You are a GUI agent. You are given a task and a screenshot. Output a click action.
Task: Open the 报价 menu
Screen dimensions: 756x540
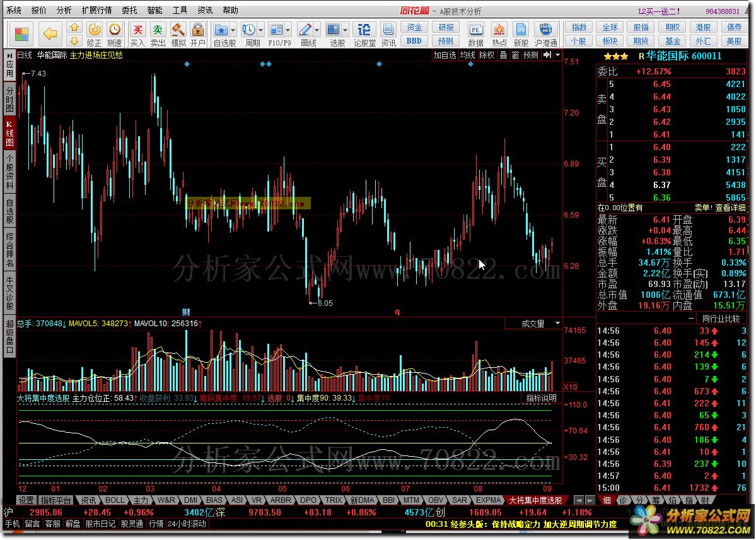(x=38, y=9)
